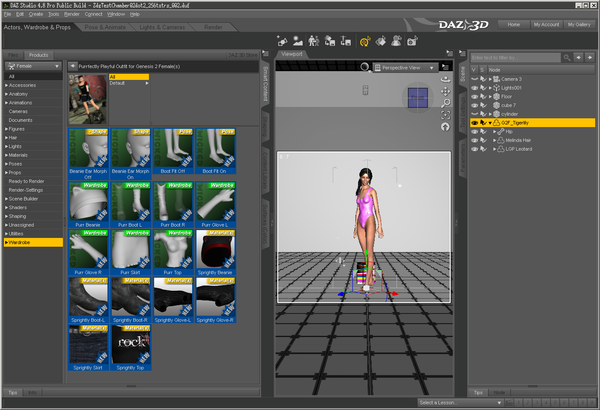Open the viewport options menu beside Perspective View
600x410 pixels.
pyautogui.click(x=445, y=67)
